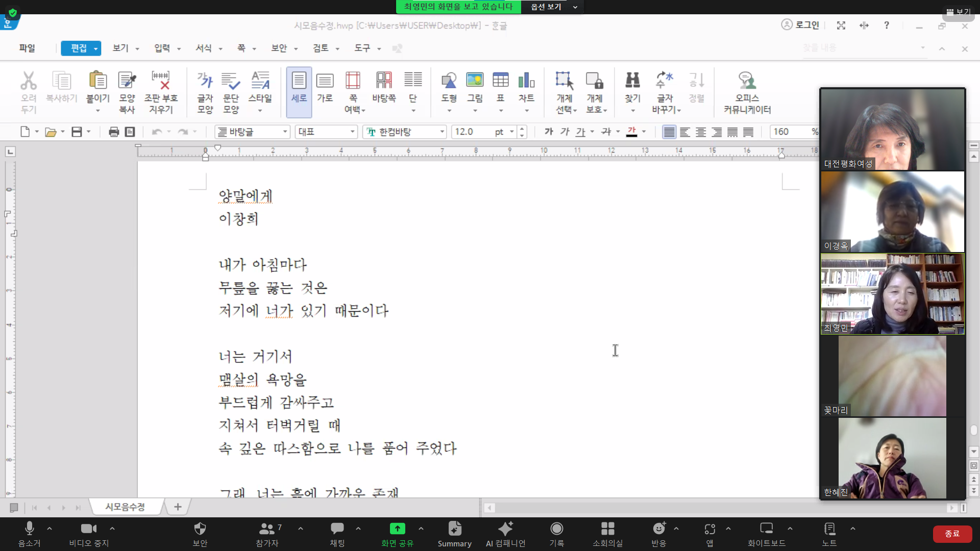
Task: Click 옵션 보기 in sharing bar
Action: [546, 7]
